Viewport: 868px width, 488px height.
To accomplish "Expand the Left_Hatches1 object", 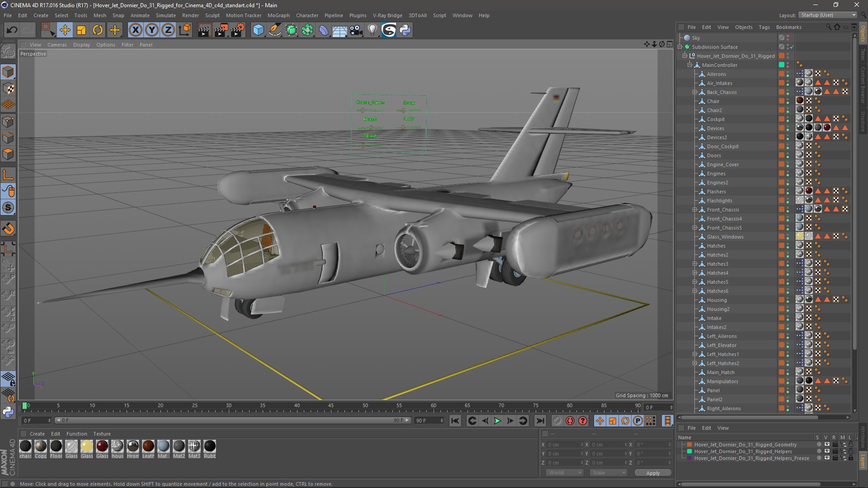I will tap(695, 354).
